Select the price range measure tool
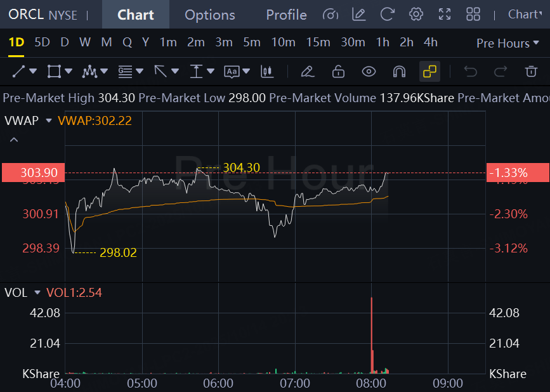The width and height of the screenshot is (550, 392). 196,72
